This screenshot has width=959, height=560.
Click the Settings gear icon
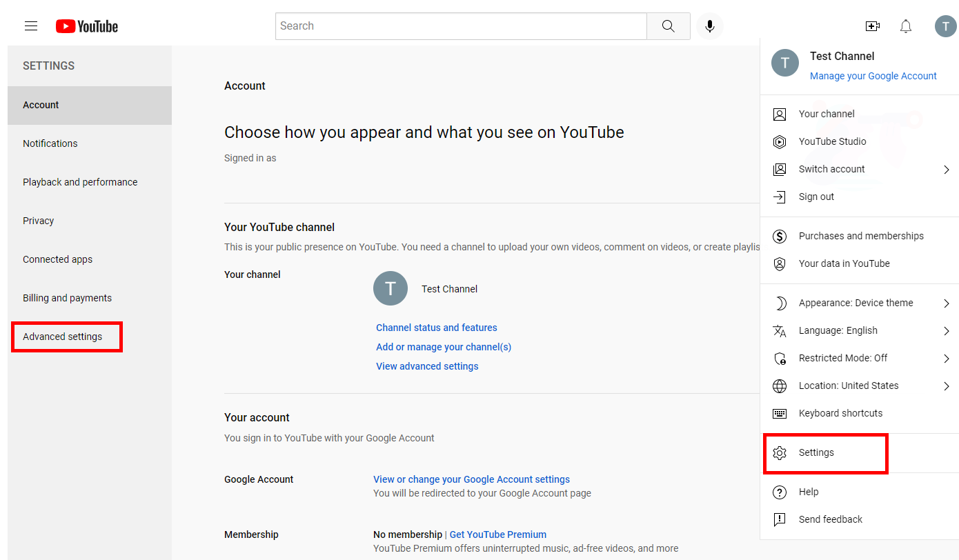[x=780, y=452]
